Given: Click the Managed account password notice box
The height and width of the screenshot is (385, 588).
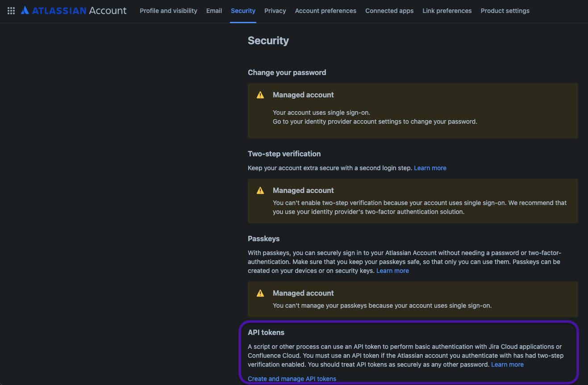Looking at the screenshot, I should coord(413,110).
